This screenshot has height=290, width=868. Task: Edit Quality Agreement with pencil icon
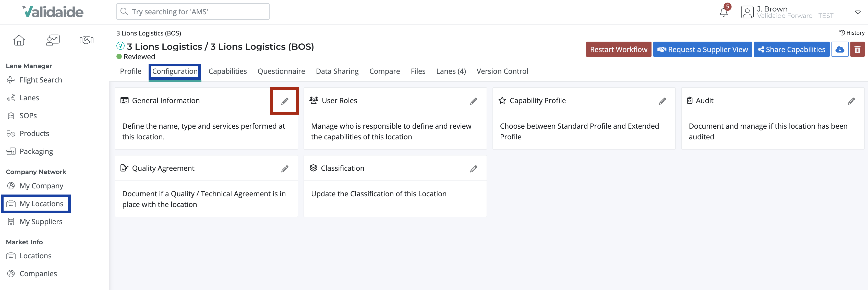[x=285, y=168]
